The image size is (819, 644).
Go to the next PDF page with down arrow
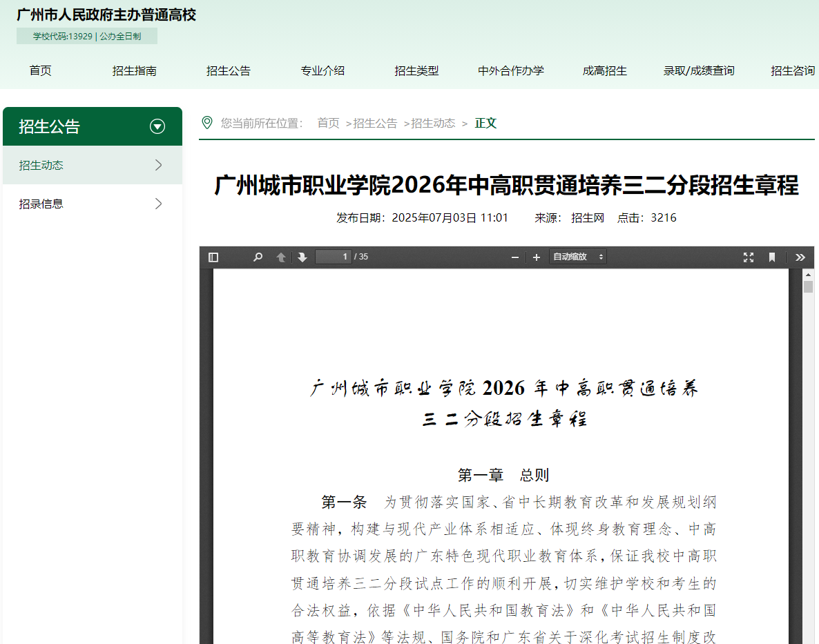pyautogui.click(x=302, y=256)
